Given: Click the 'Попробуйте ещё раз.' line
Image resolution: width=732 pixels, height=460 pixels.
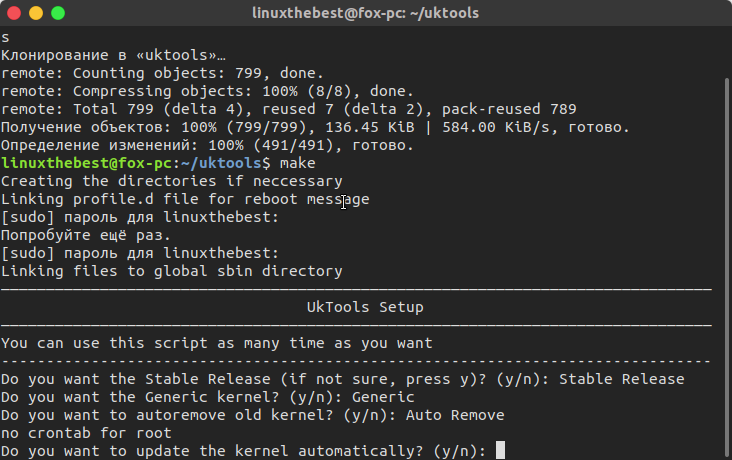Looking at the screenshot, I should click(x=85, y=235).
